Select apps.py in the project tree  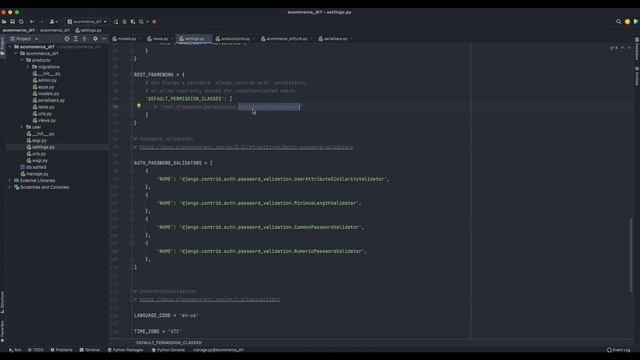(43, 87)
